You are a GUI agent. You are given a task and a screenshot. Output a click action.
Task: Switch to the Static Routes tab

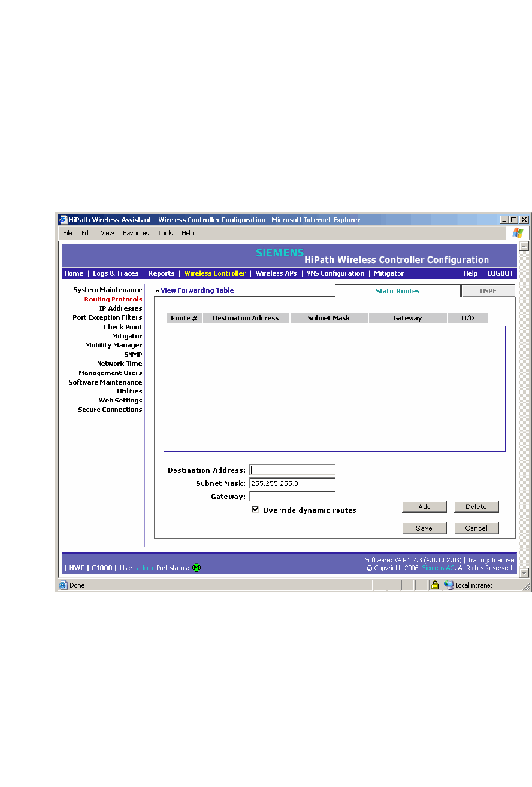(x=398, y=291)
